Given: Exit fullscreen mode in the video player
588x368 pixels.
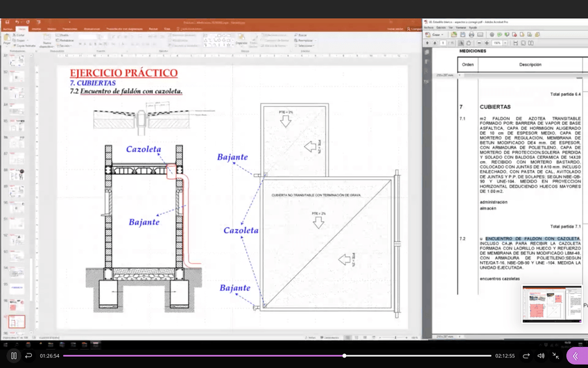Looking at the screenshot, I should click(555, 356).
